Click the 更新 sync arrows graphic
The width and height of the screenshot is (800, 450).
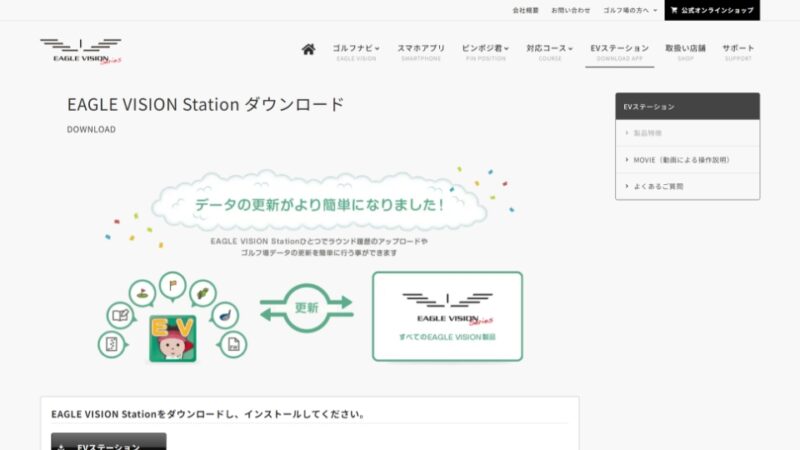coord(306,308)
